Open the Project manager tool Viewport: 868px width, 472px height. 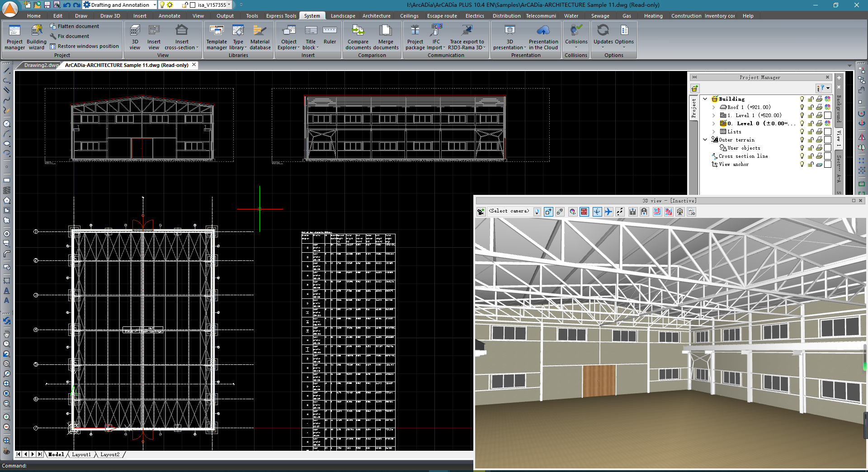14,37
